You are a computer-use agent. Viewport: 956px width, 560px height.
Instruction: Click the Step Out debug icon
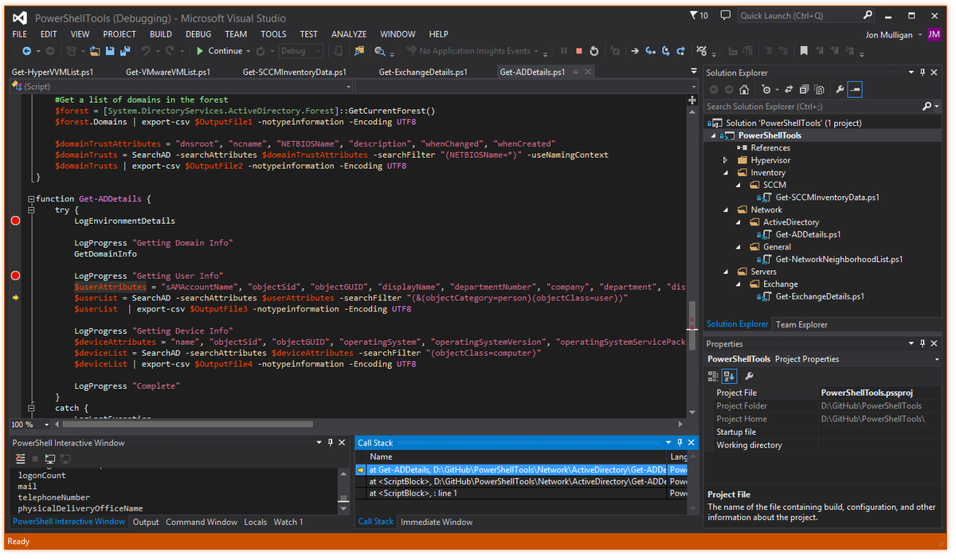[680, 51]
